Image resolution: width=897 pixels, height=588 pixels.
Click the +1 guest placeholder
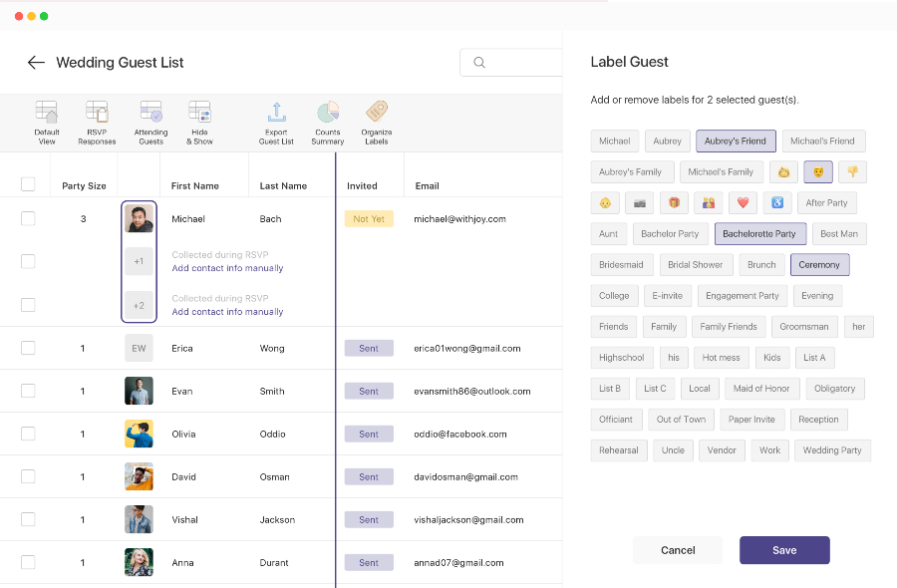pyautogui.click(x=139, y=261)
